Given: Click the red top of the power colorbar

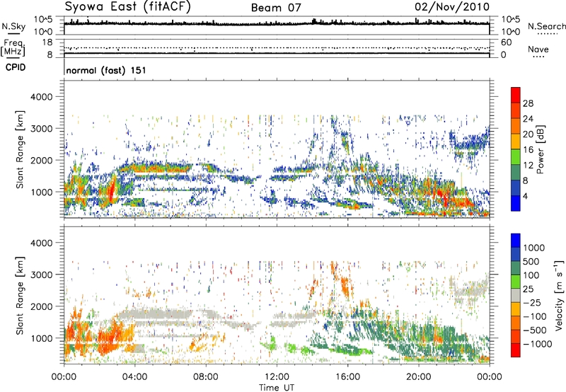Looking at the screenshot, I should pos(516,96).
